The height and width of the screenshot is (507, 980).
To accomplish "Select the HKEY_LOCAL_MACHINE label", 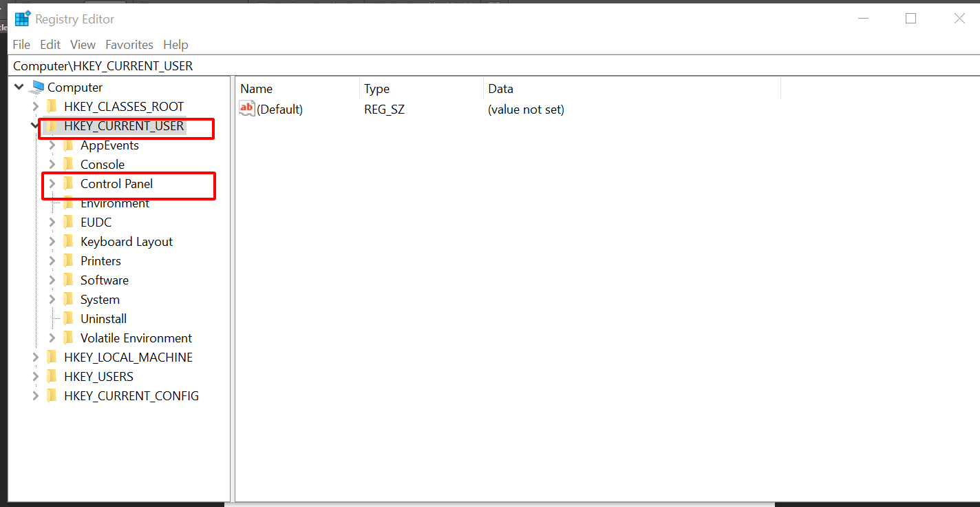I will (128, 358).
